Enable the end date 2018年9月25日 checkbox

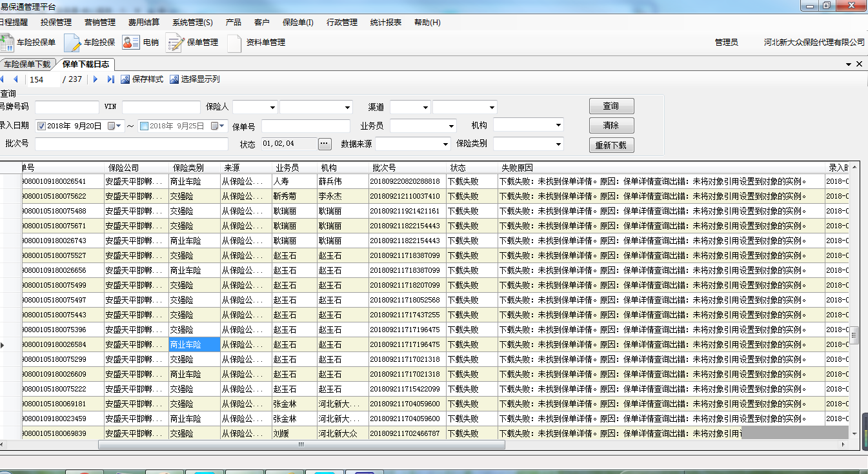144,126
